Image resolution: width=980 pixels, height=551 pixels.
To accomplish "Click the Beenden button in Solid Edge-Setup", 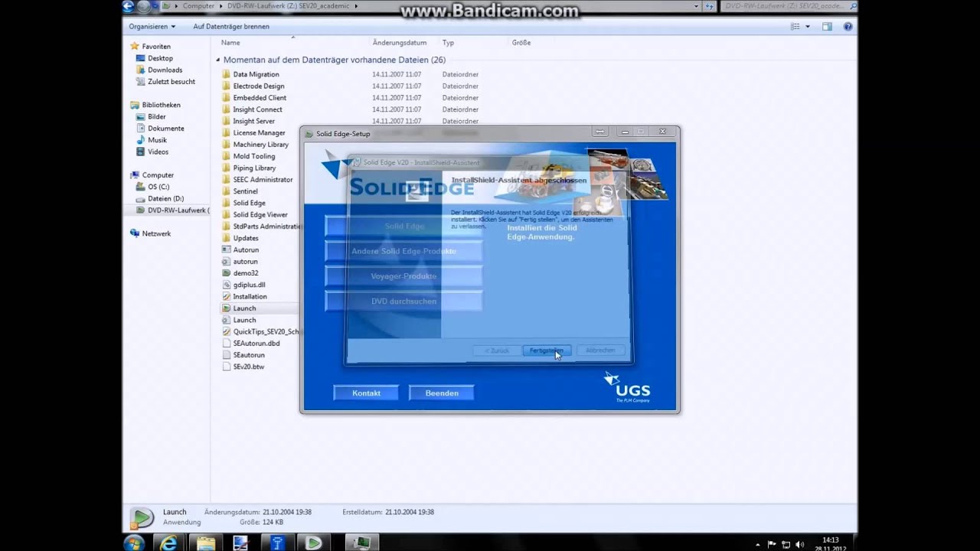I will click(x=442, y=393).
